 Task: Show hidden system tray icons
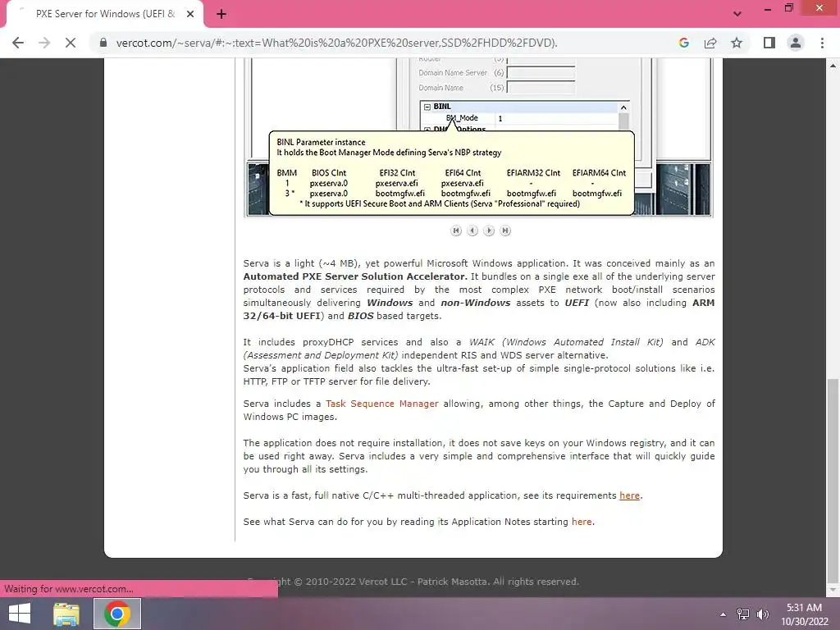724,614
